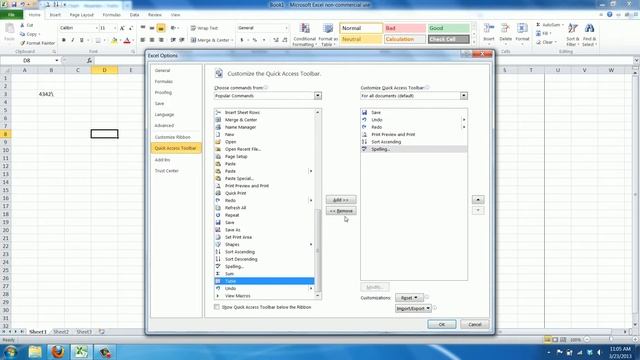This screenshot has width=640, height=360.
Task: Click column header A
Action: (x=24, y=70)
